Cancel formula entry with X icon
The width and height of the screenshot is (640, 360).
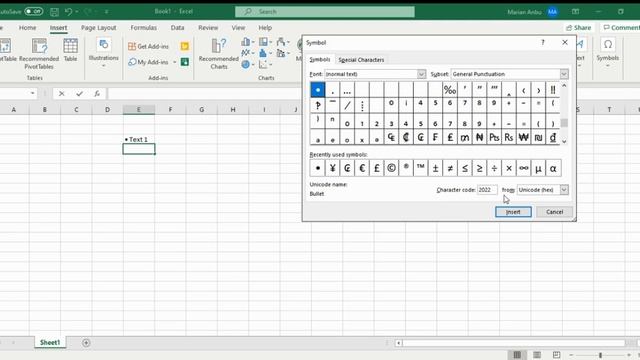[62, 93]
